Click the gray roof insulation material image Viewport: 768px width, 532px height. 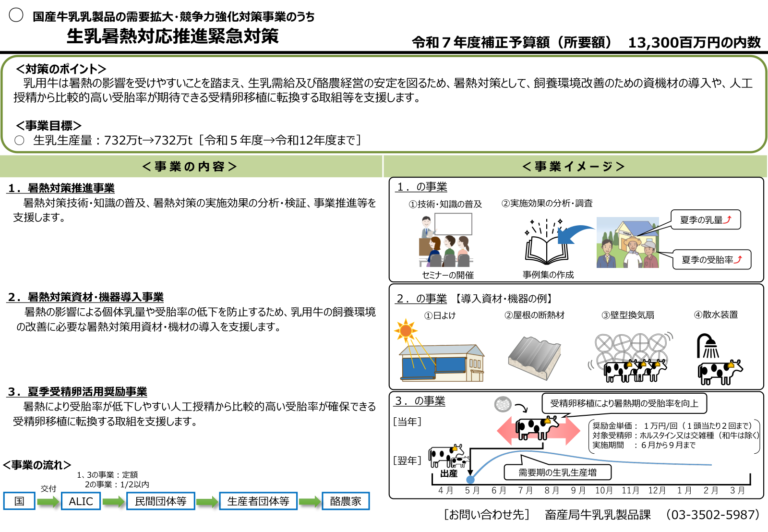click(x=534, y=358)
